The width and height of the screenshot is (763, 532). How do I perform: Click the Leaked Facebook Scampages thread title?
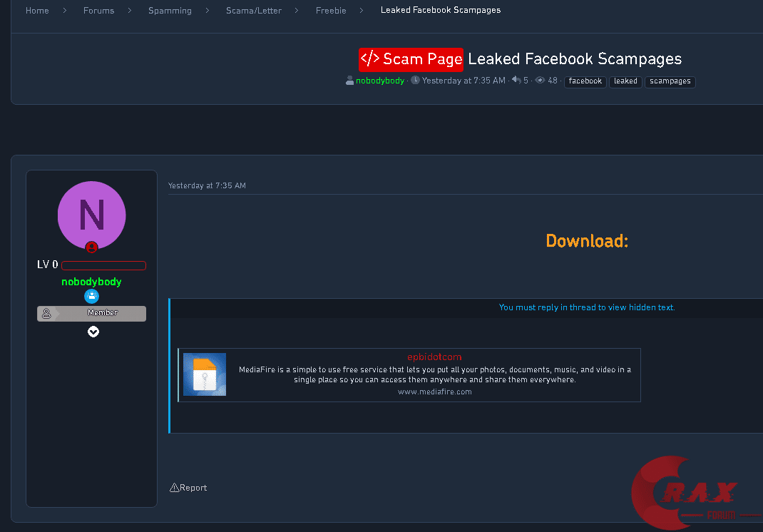click(x=575, y=59)
